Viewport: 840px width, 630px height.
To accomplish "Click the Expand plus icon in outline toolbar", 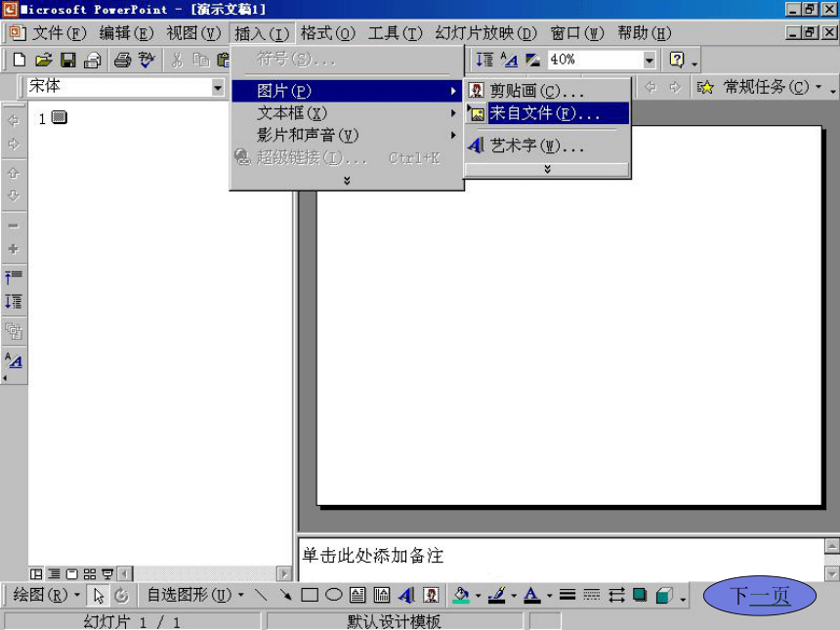I will pos(14,249).
